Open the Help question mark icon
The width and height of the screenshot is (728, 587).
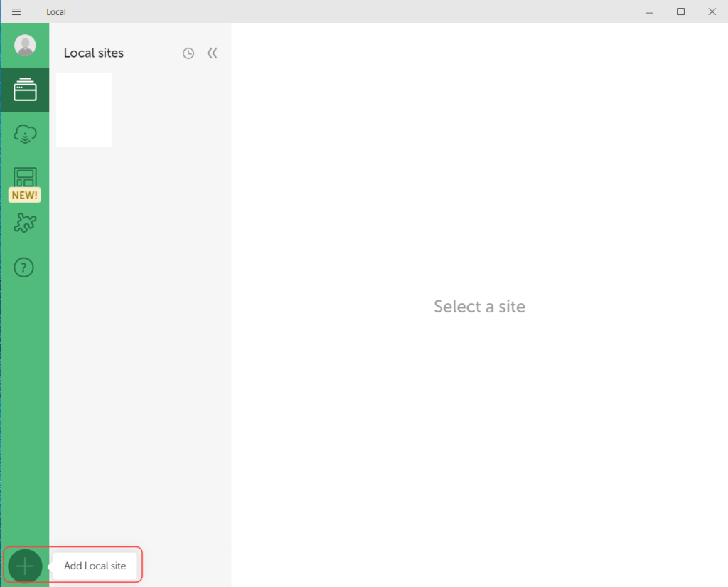click(x=25, y=268)
